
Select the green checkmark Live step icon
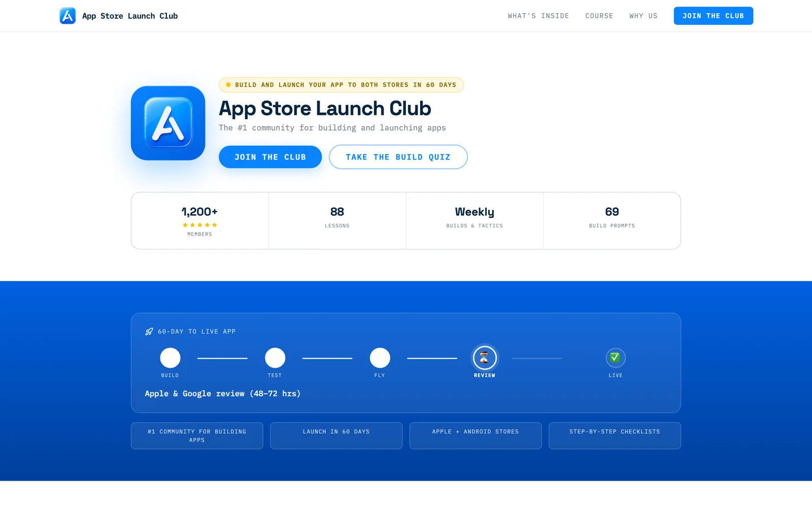click(615, 358)
